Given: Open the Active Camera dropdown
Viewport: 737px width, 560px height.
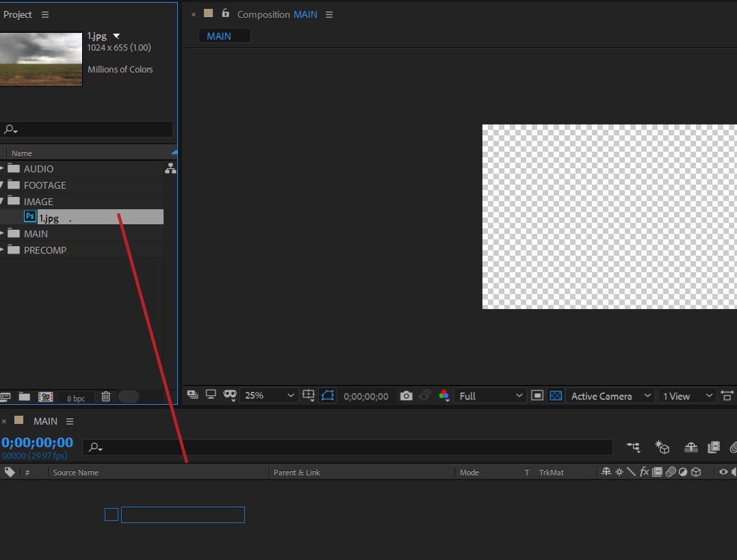Looking at the screenshot, I should point(610,396).
